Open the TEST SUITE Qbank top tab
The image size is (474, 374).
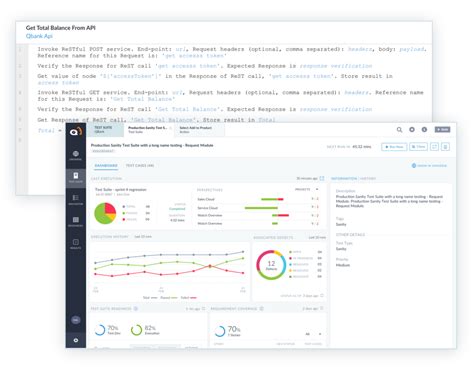click(105, 130)
